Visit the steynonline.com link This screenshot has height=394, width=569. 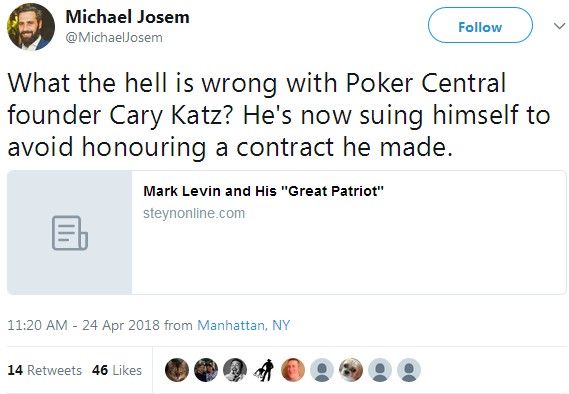click(194, 213)
